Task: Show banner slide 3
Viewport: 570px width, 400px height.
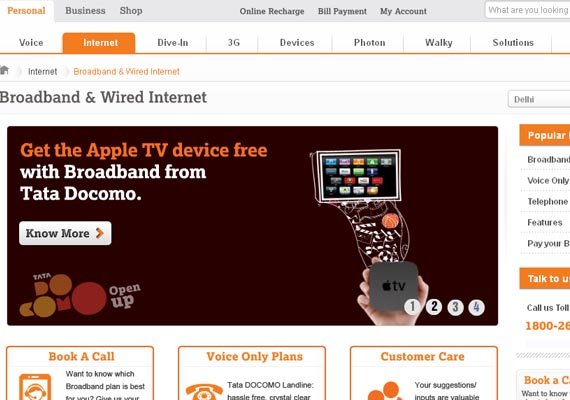Action: coord(455,307)
